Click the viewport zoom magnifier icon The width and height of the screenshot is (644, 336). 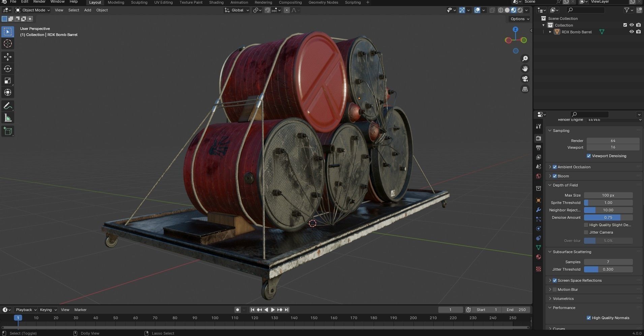pos(525,59)
